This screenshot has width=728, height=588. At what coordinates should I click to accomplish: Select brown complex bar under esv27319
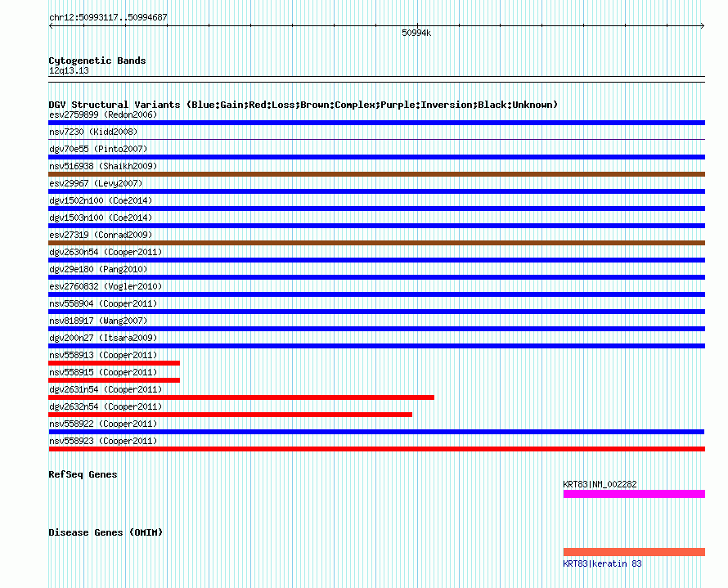point(376,243)
